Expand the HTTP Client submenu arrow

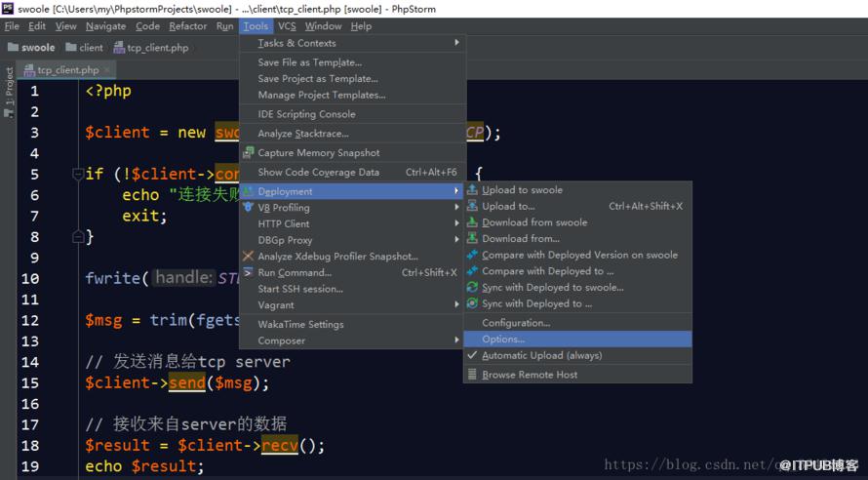coord(456,223)
